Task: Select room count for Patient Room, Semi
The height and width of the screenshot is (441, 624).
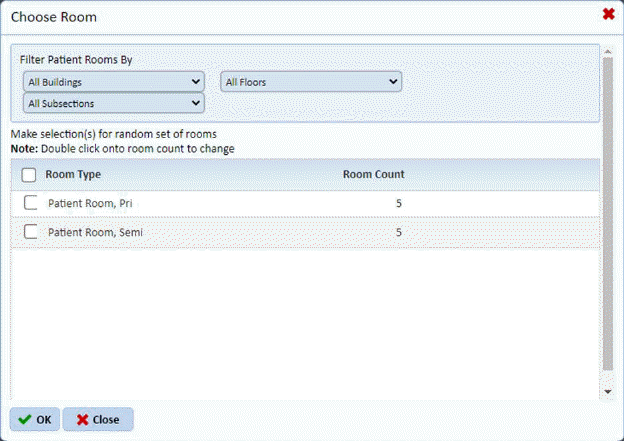Action: coord(398,232)
